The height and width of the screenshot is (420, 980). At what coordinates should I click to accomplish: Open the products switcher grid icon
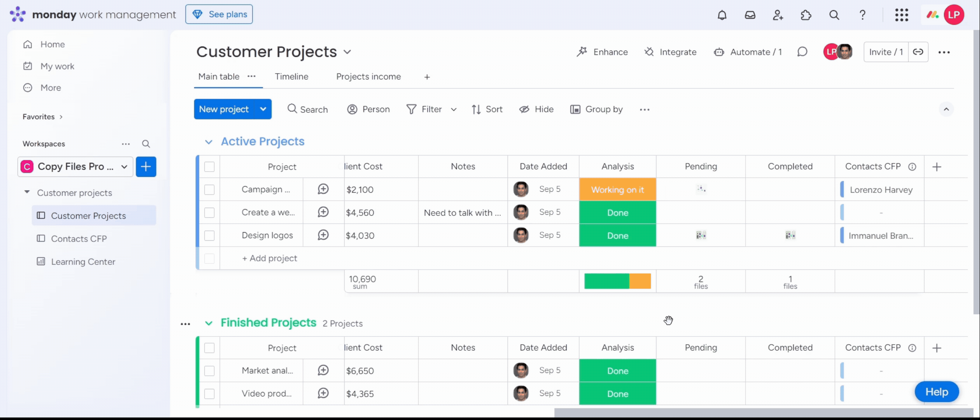coord(901,15)
